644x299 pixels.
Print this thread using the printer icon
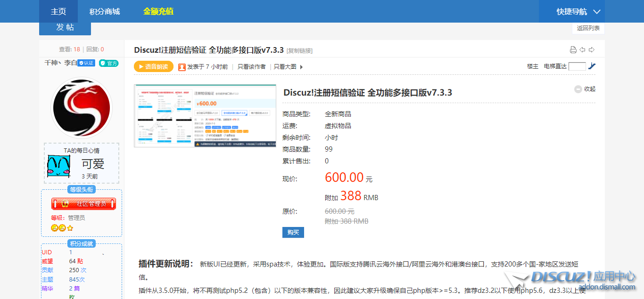(x=573, y=50)
